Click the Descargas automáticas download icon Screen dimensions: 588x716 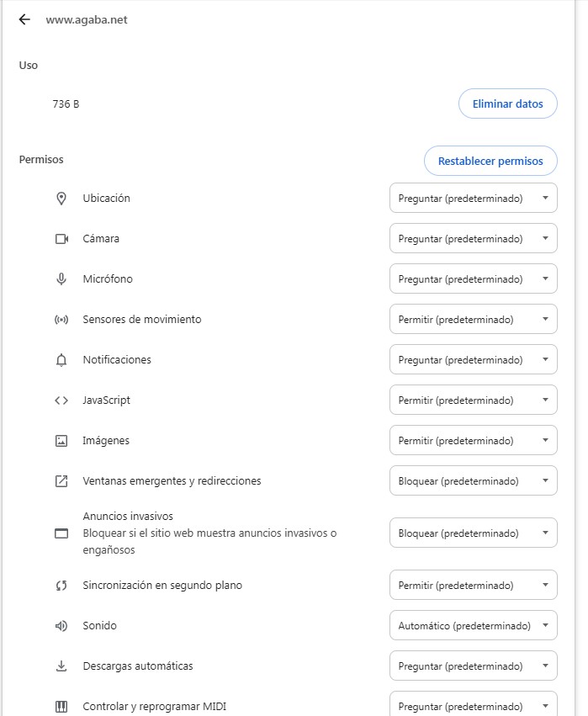pos(61,666)
